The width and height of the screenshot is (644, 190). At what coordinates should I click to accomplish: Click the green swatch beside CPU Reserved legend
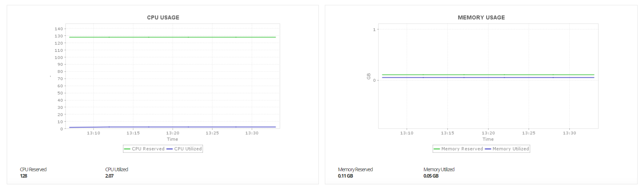pos(127,149)
